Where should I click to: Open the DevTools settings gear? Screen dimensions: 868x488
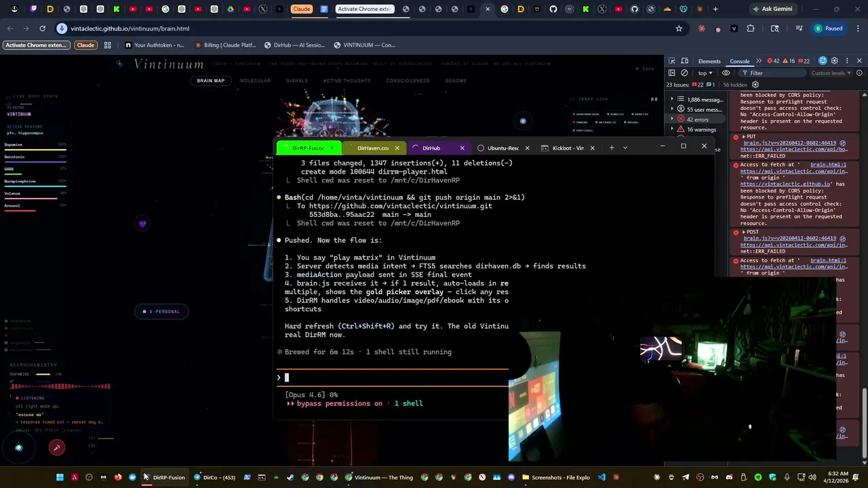[835, 61]
